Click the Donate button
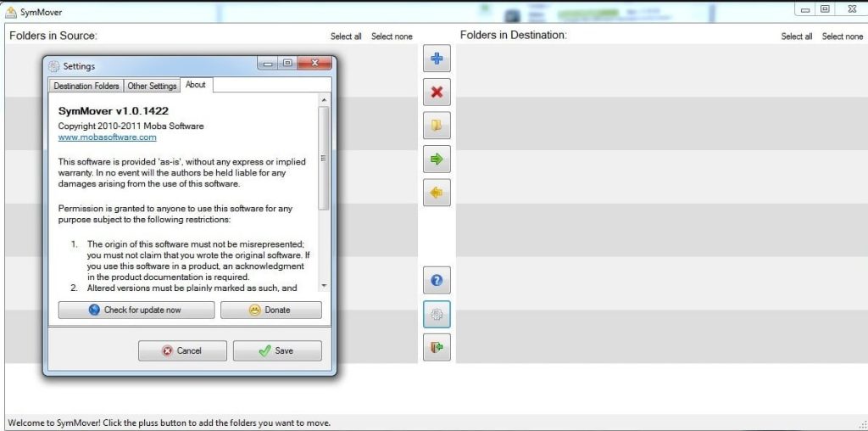Viewport: 868px width, 431px height. tap(270, 311)
